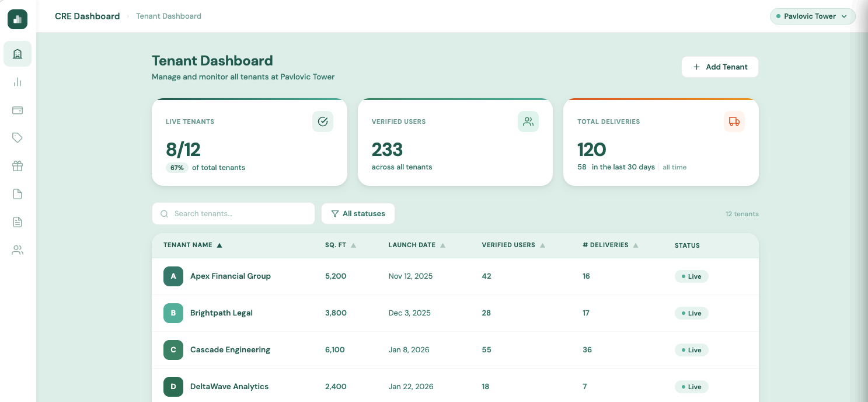
Task: Open the blank document sidebar icon
Action: tap(18, 194)
